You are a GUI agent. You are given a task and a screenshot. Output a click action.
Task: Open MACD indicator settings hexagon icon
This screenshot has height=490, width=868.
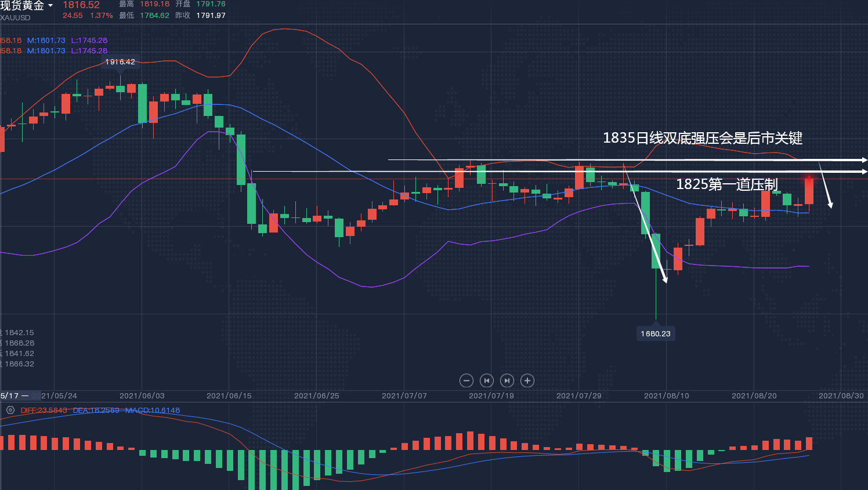(10, 410)
